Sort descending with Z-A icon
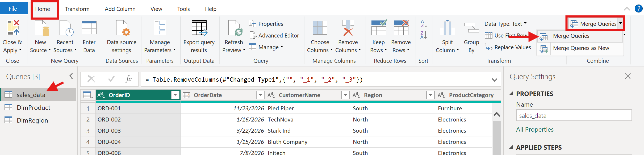Screen dimensions: 644x155 point(424,35)
